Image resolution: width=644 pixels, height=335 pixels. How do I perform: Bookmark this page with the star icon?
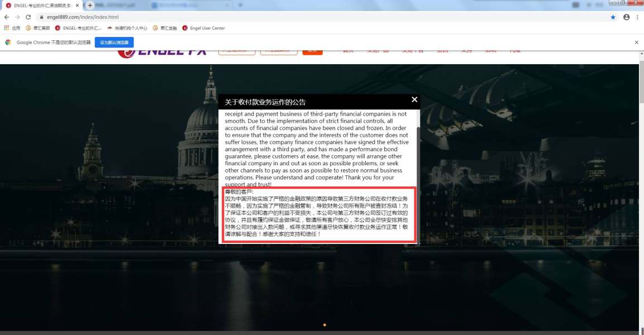pyautogui.click(x=613, y=17)
